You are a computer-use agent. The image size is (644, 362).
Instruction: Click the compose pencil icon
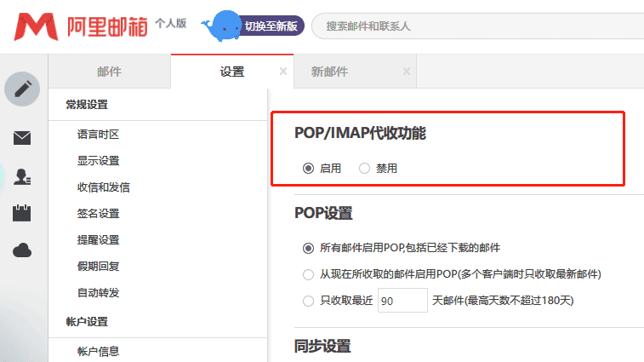pyautogui.click(x=22, y=89)
